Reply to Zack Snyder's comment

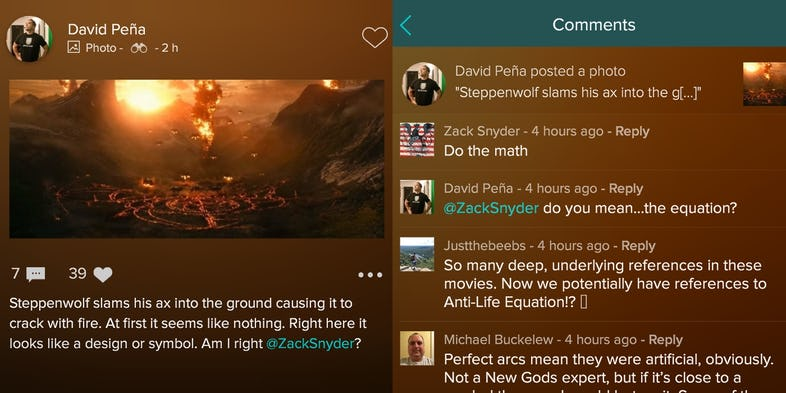[632, 131]
